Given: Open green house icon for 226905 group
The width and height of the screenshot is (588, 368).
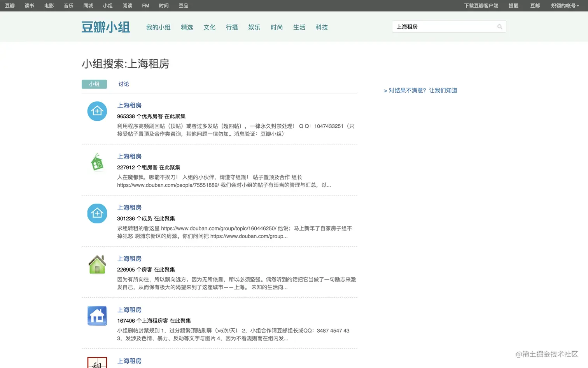Looking at the screenshot, I should (x=97, y=264).
